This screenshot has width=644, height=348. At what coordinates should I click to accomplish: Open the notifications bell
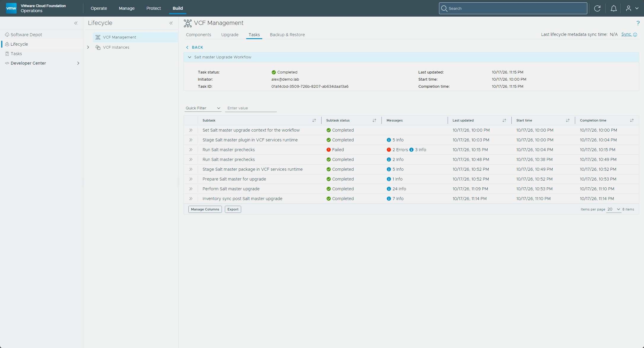point(613,8)
